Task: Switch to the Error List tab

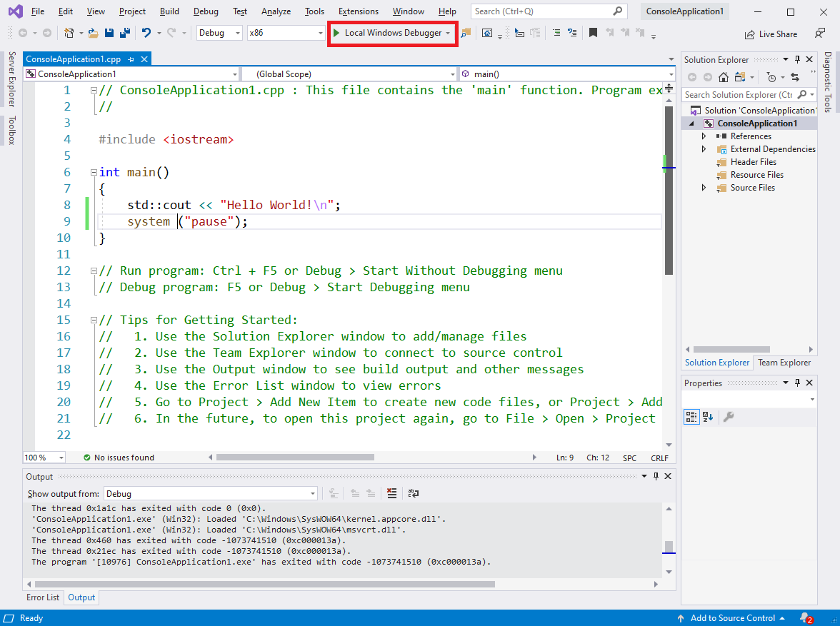Action: point(43,597)
